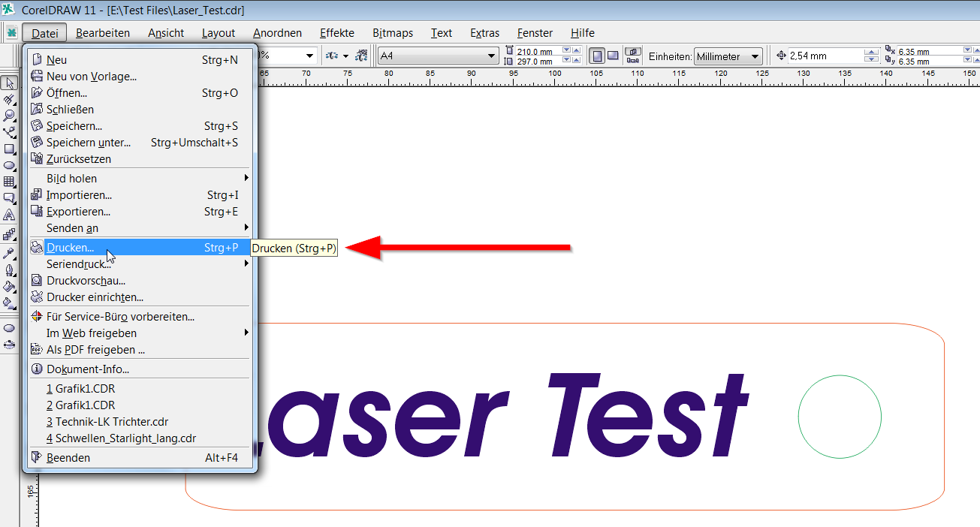
Task: Select the Eyedropper tool in toolbox
Action: 10,253
